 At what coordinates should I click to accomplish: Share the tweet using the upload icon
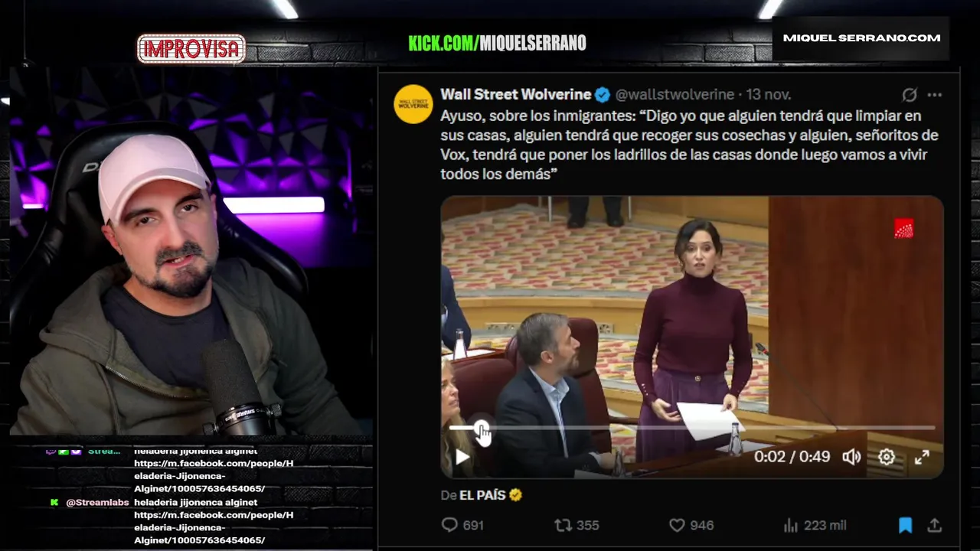click(x=934, y=525)
